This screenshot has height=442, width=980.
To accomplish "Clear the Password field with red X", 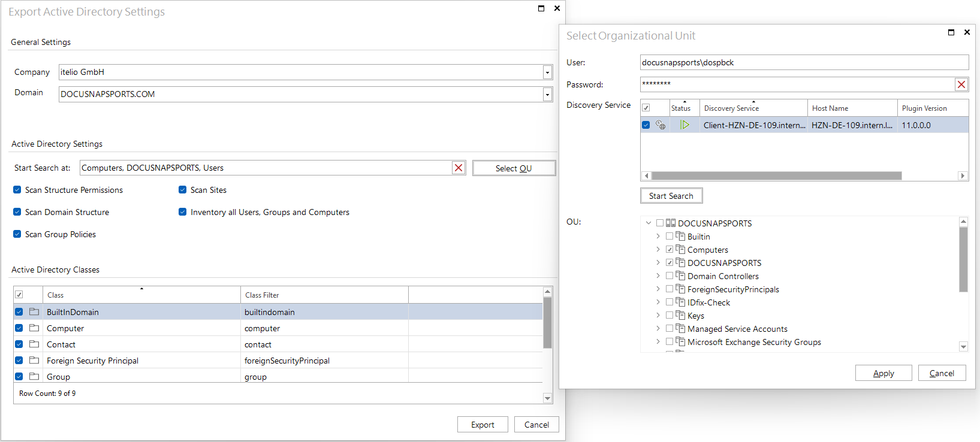I will (x=961, y=84).
